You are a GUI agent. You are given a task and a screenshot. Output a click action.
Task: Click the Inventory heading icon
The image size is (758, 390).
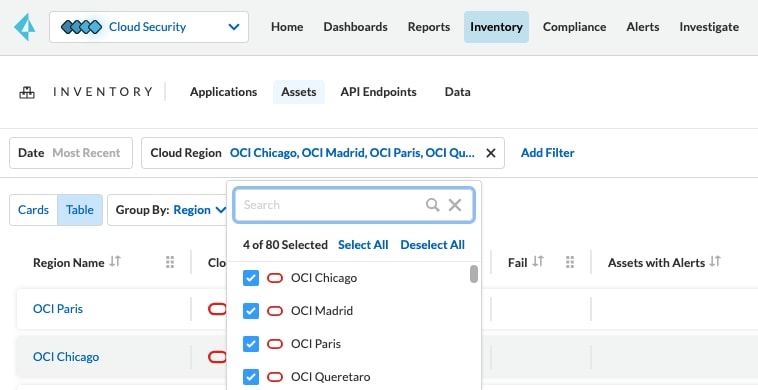coord(27,92)
